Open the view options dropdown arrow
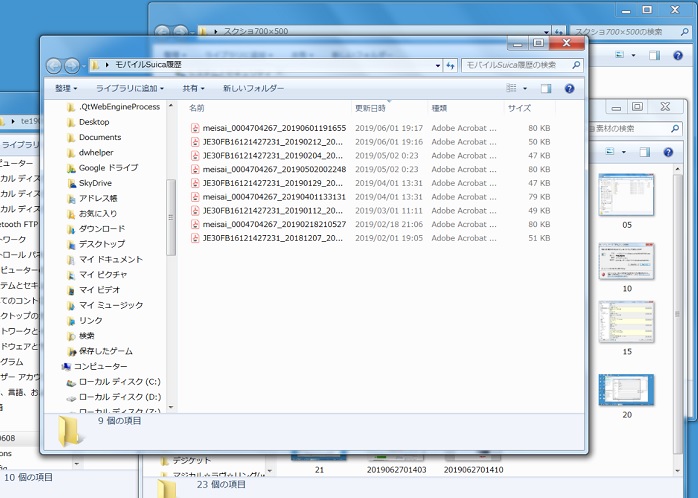The width and height of the screenshot is (698, 498). pyautogui.click(x=525, y=89)
